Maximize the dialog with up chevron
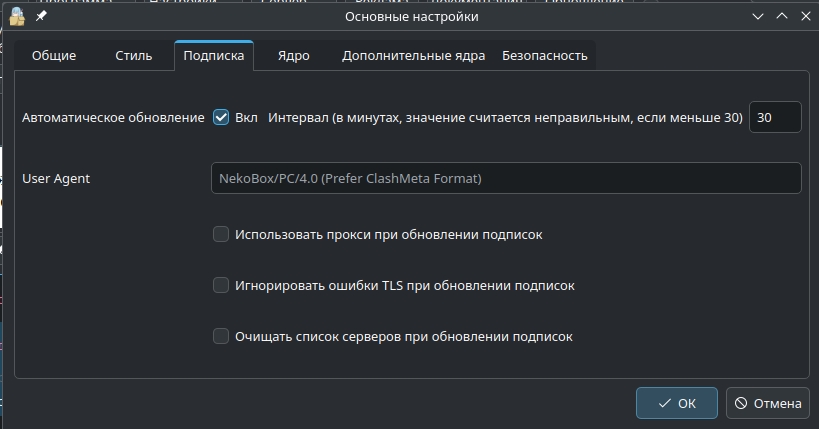Screen dimensions: 819x429 point(780,17)
